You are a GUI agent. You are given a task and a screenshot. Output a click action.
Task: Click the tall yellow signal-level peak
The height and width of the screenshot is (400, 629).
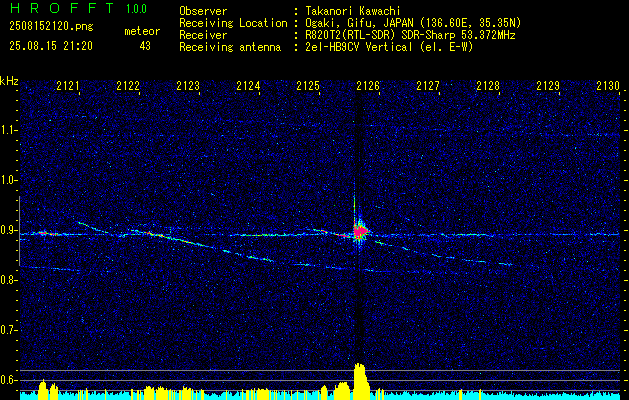(x=360, y=381)
